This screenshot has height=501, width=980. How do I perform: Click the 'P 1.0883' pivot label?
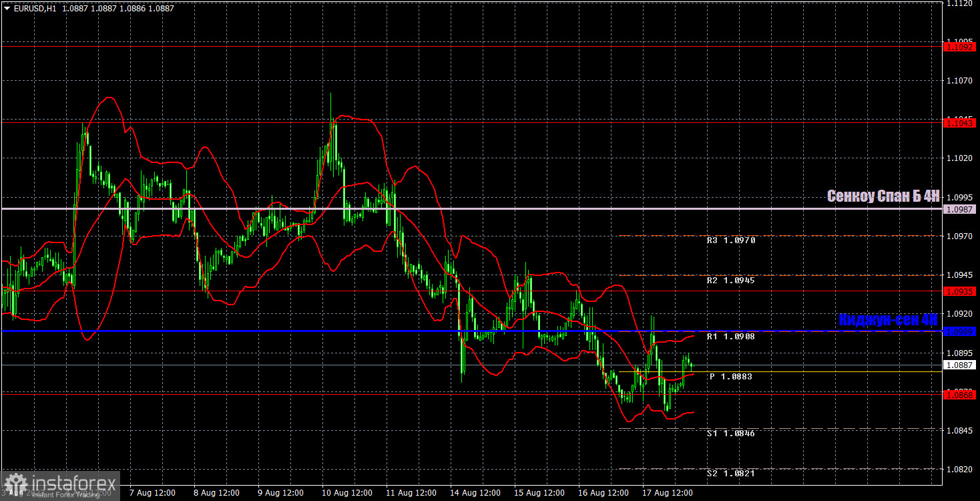[731, 377]
